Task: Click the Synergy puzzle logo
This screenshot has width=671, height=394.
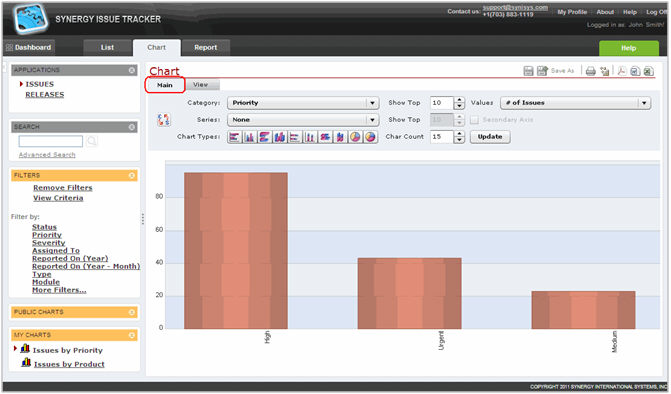Action: tap(31, 18)
